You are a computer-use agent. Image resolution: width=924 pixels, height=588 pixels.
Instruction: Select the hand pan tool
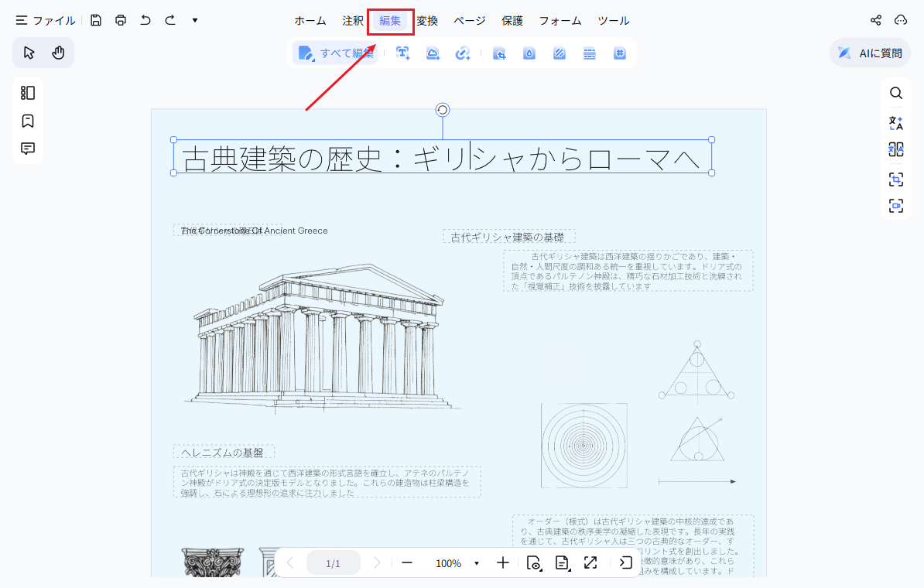point(58,53)
